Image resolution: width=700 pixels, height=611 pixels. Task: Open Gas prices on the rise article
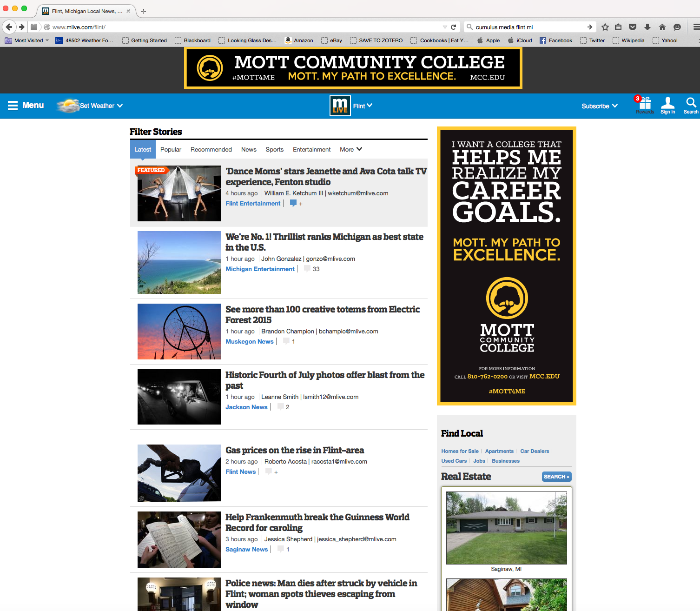(295, 450)
